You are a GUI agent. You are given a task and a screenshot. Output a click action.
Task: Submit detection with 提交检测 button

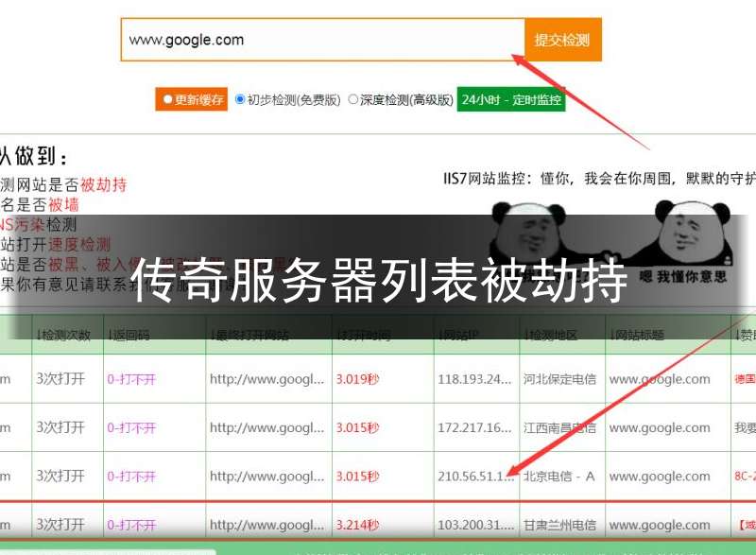(562, 40)
